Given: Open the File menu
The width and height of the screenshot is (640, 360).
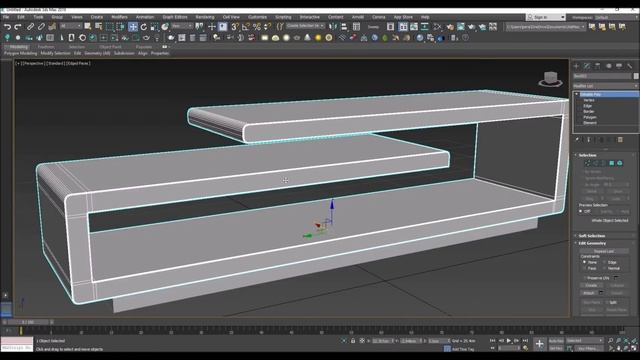Looking at the screenshot, I should 6,17.
